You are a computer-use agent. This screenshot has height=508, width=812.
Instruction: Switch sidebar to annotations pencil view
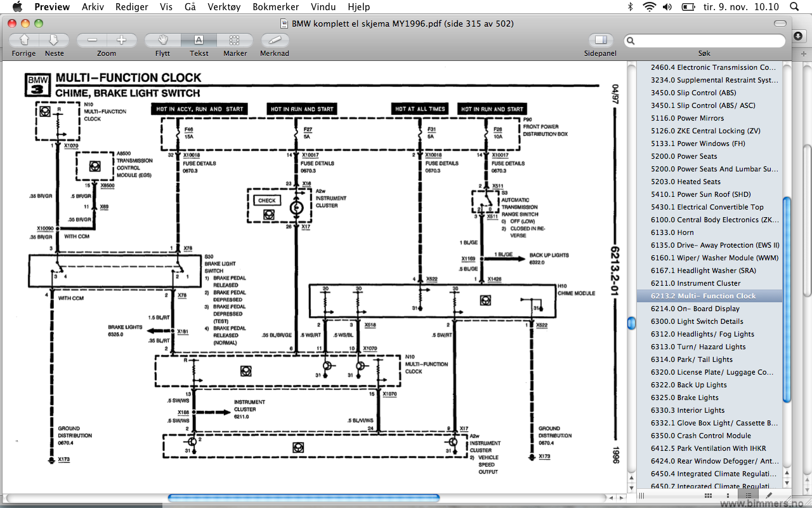pos(769,495)
